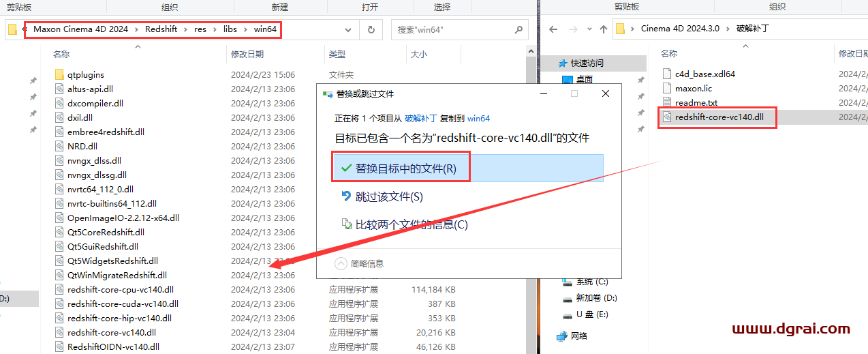Select QtWinMigrateRedshift.dll file name
Viewport: 868px width, 354px height.
[x=117, y=275]
